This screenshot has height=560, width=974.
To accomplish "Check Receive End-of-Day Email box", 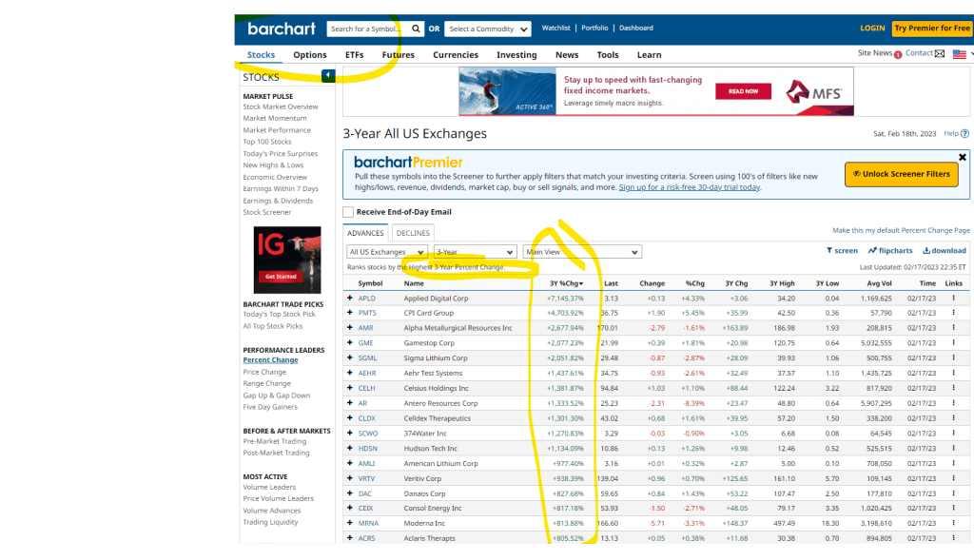I will coord(348,212).
